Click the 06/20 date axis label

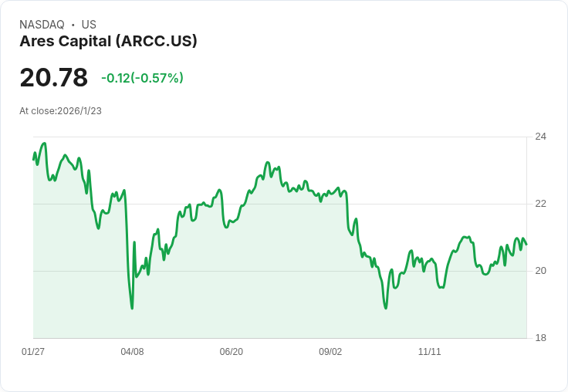pos(231,351)
